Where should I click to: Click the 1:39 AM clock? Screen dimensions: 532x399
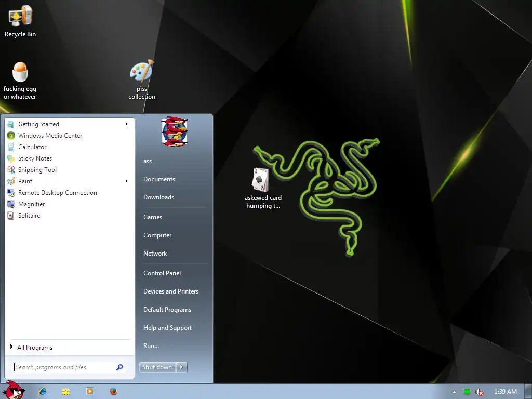click(x=505, y=392)
